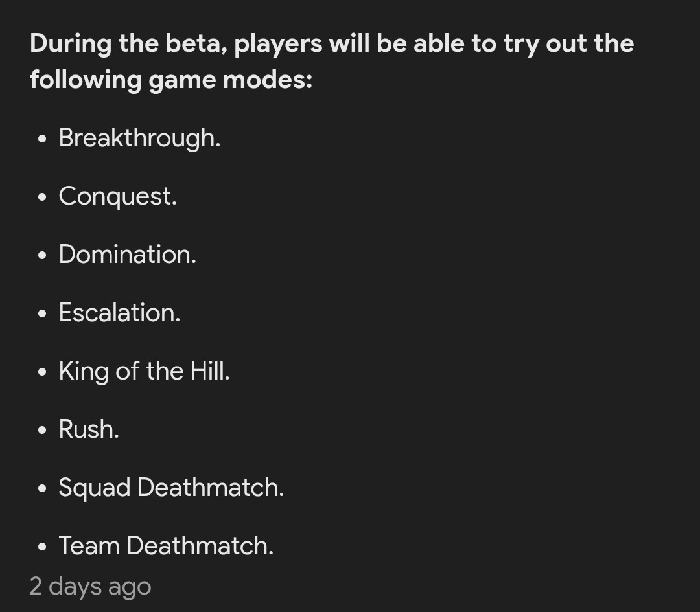Tap the bullet before King of the Hill
This screenshot has width=700, height=612.
click(x=43, y=372)
